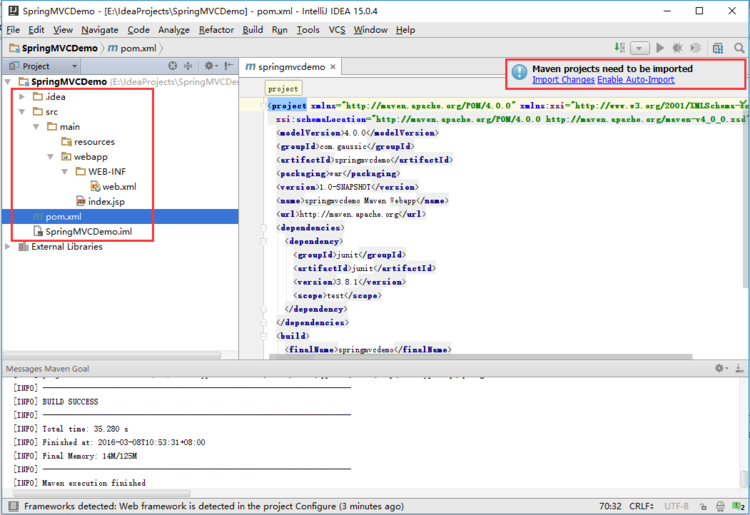Change UTF-8 encoding in status bar
This screenshot has width=750, height=515.
[x=676, y=506]
